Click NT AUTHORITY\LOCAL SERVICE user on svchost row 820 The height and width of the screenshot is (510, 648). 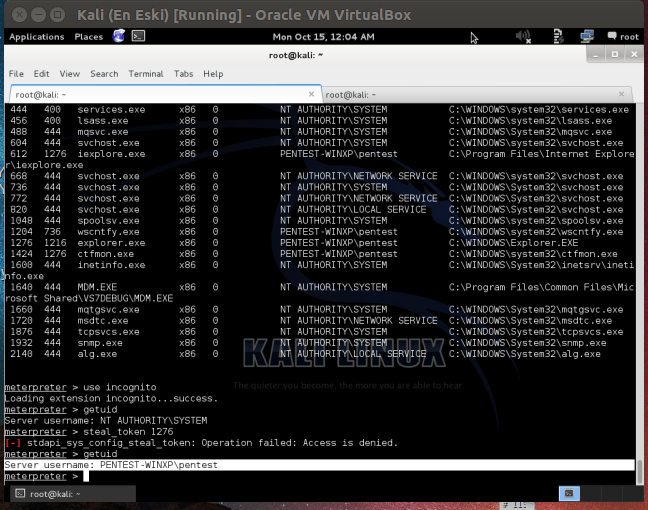tap(353, 209)
